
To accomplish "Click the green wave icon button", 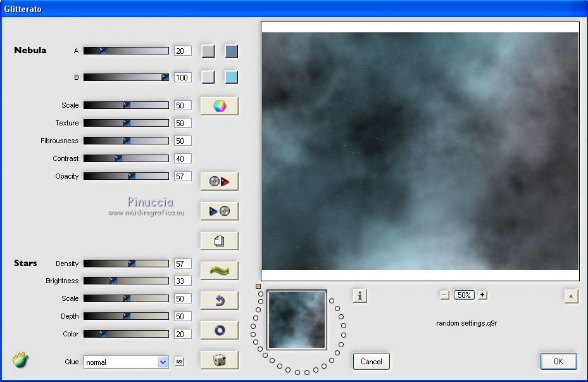I will pos(220,271).
